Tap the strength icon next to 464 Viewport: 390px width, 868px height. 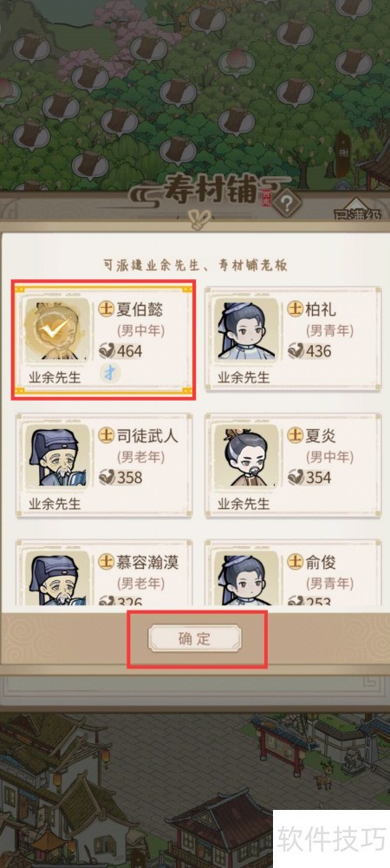[107, 350]
